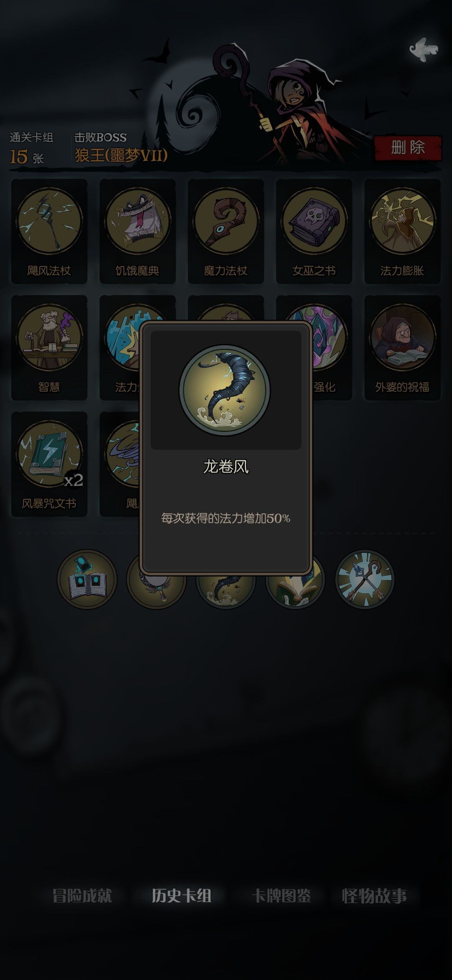452x980 pixels.
Task: Select the crystal 强化 card behind the popup
Action: click(x=331, y=348)
